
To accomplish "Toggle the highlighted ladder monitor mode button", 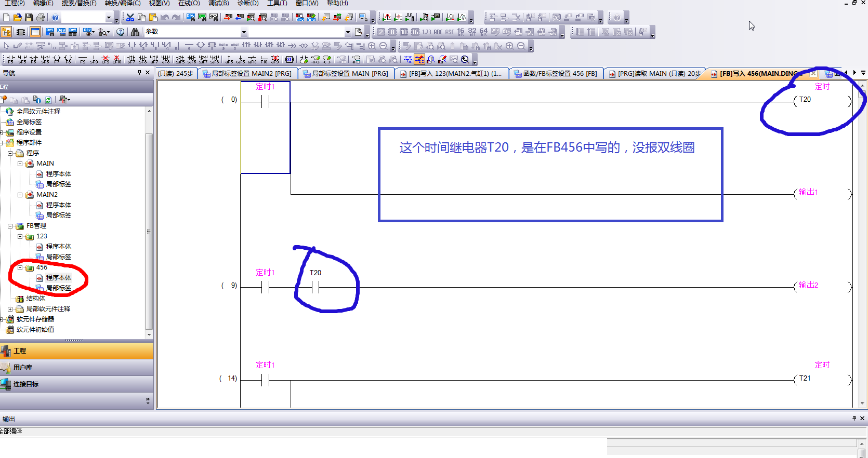I will 419,60.
